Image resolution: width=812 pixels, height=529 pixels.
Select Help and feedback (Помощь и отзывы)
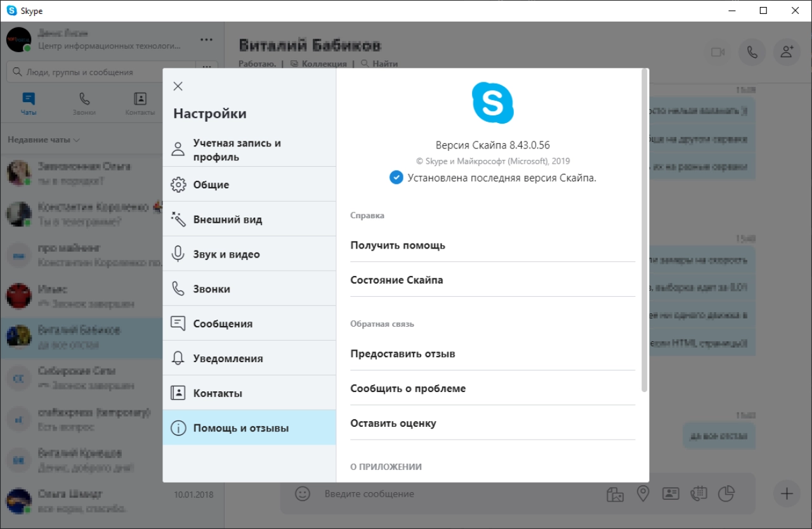pos(249,428)
